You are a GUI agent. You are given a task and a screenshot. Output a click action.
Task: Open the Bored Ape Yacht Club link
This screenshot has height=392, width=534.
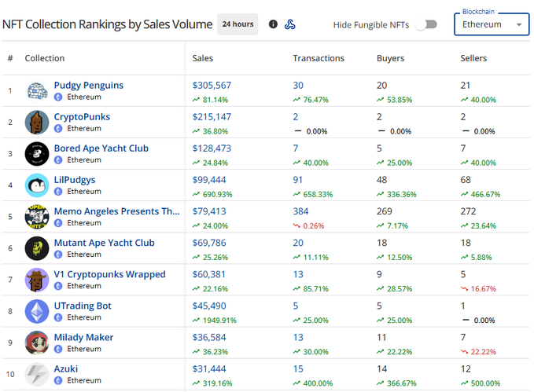pos(101,148)
